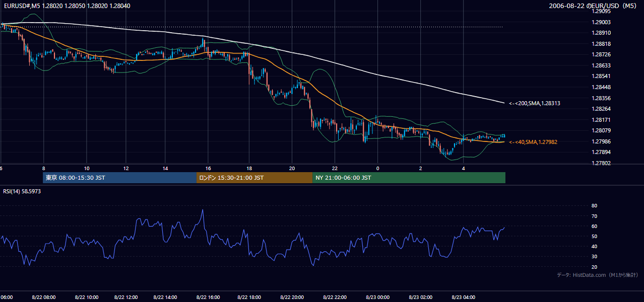Click hour marker 22 below price chart
The width and height of the screenshot is (644, 302).
tap(335, 169)
